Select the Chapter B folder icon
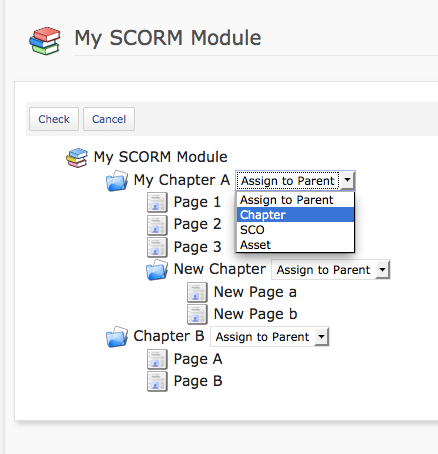438x454 pixels. (117, 337)
